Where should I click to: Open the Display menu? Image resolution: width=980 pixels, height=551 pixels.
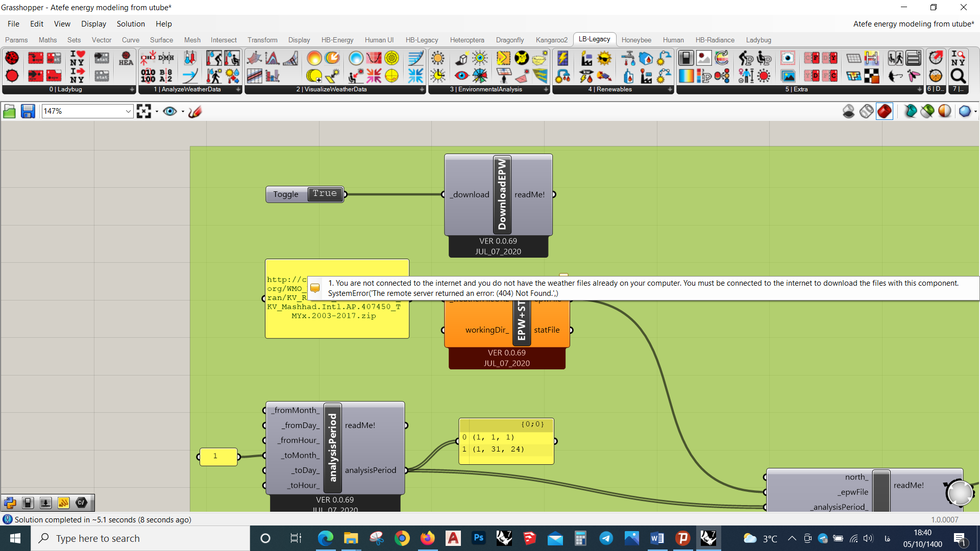(93, 24)
